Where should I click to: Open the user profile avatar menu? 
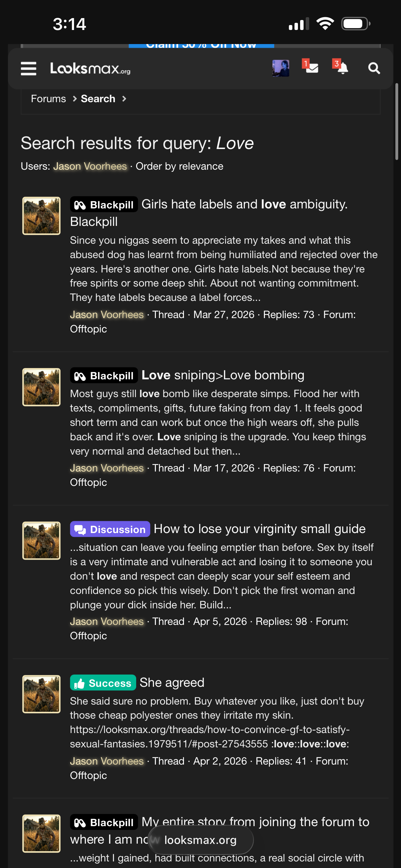[280, 68]
